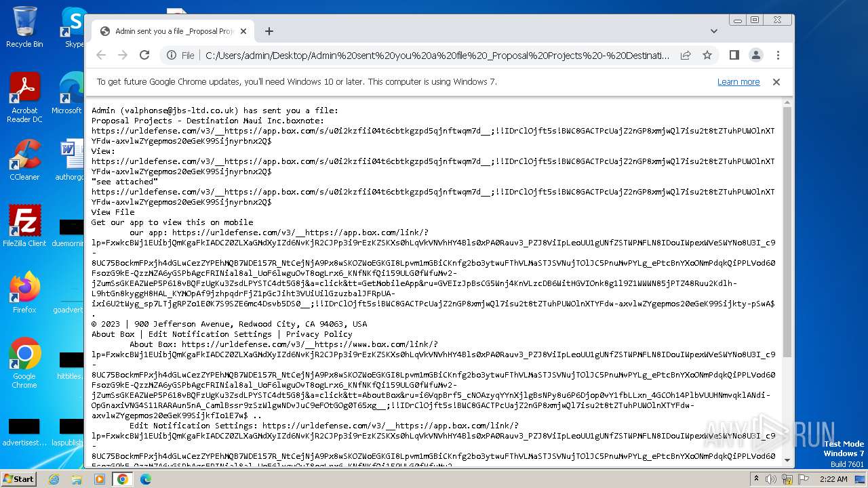Click the Chrome forward arrow
868x488 pixels.
(123, 55)
